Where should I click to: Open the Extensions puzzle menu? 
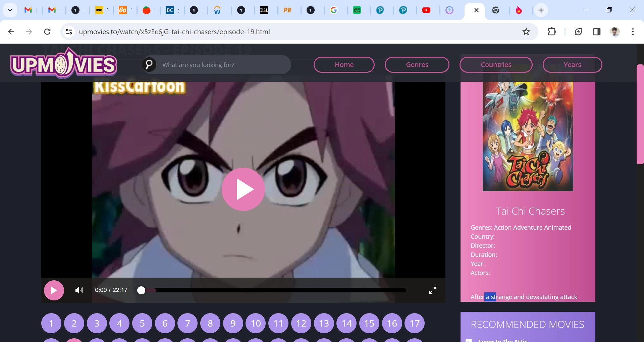click(552, 32)
